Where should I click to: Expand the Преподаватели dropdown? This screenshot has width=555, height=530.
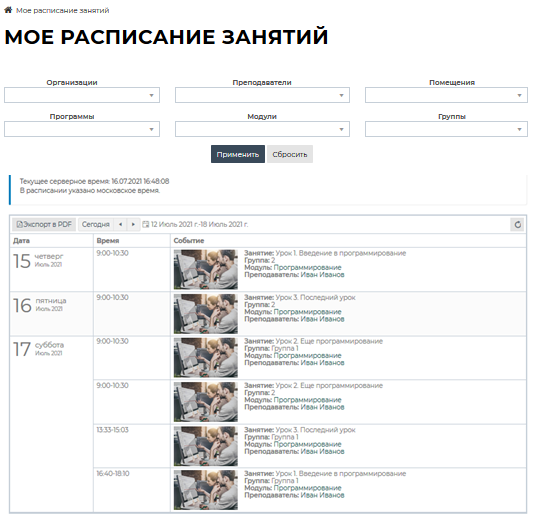coord(262,95)
